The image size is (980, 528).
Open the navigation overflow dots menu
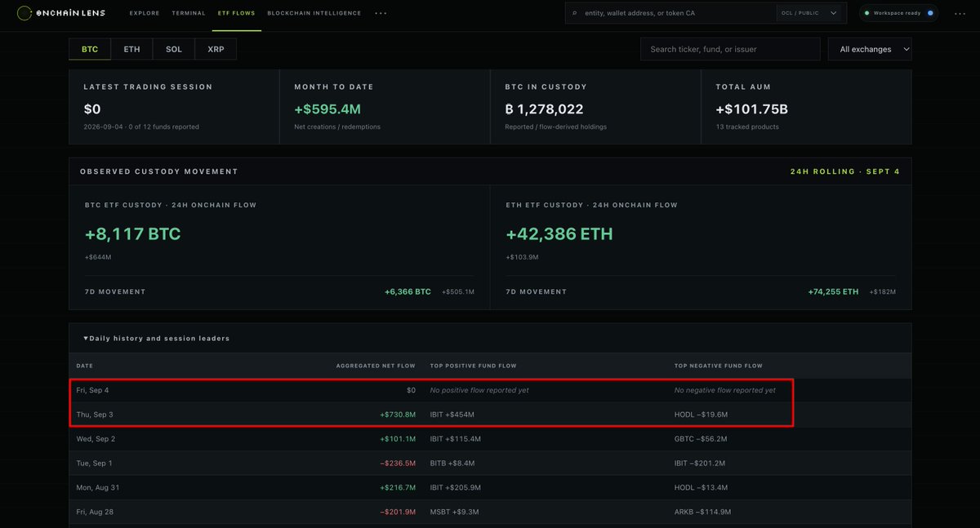click(381, 13)
